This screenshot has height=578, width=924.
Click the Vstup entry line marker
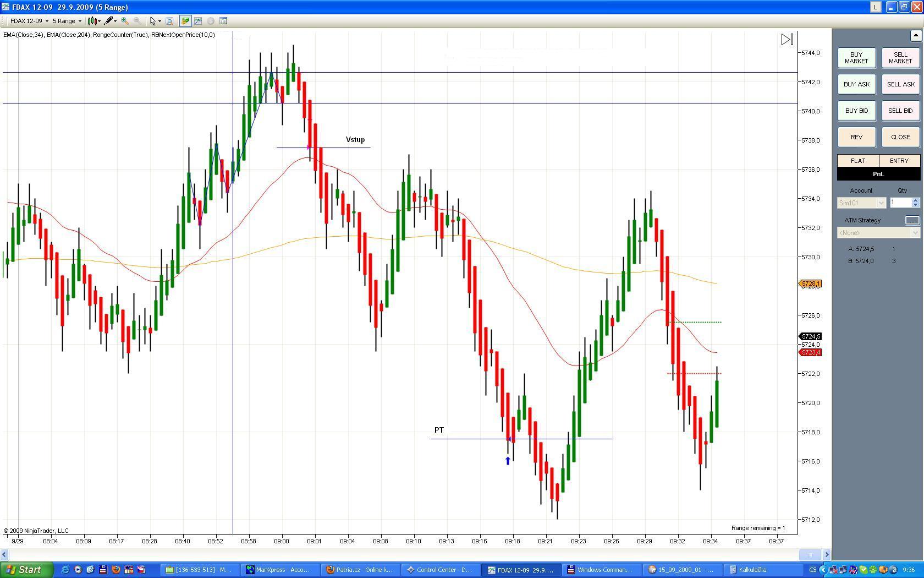point(355,140)
